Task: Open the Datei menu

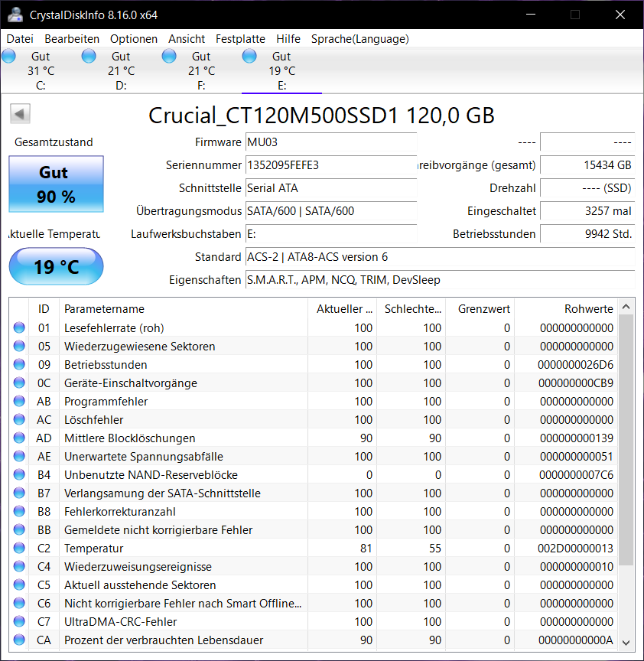Action: (x=20, y=39)
